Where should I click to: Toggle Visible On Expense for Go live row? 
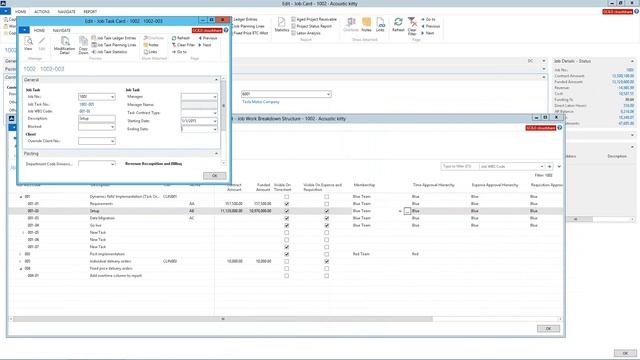tap(327, 225)
